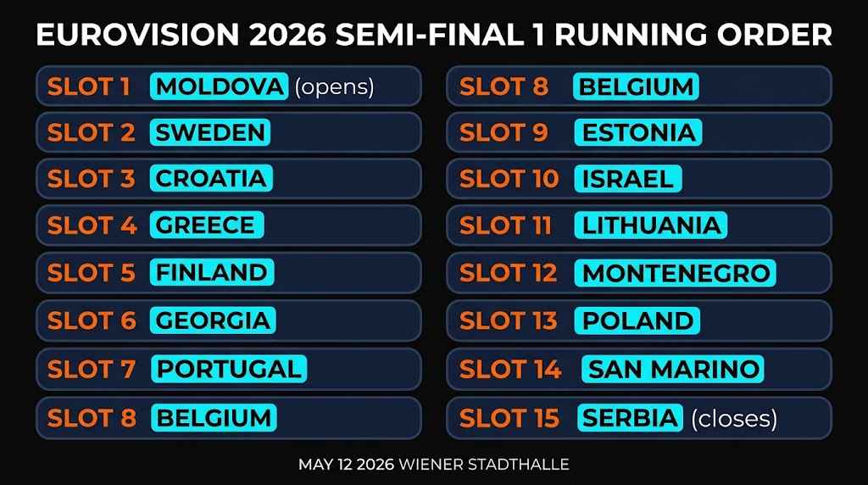The width and height of the screenshot is (868, 485).
Task: Pick the GEORGIA entry in slot 6
Action: pos(213,321)
